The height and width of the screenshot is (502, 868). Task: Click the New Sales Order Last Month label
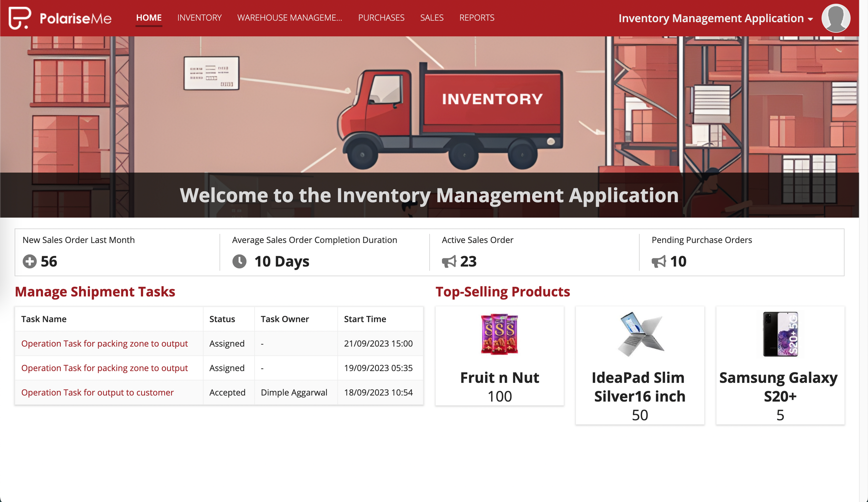click(78, 240)
